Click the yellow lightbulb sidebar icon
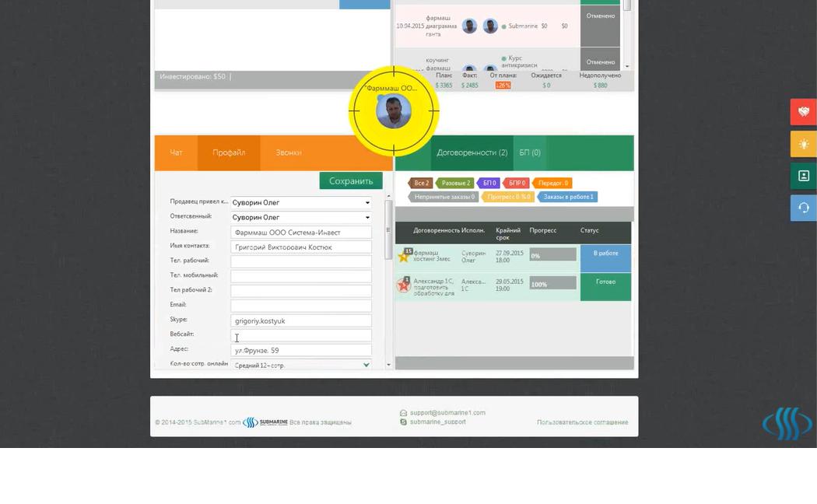The image size is (817, 504). [x=804, y=144]
